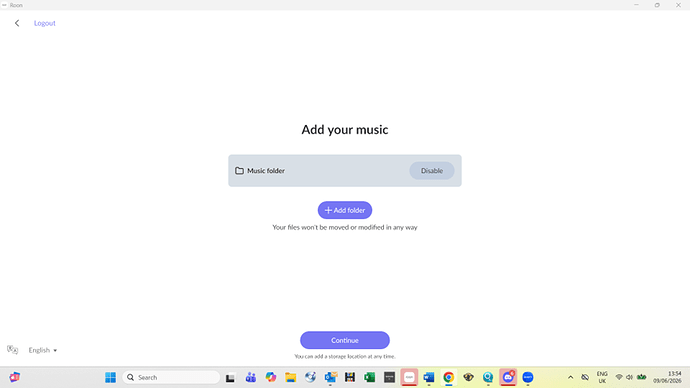Open the teal Q app icon in the taskbar
This screenshot has height=388, width=690.
pyautogui.click(x=488, y=377)
